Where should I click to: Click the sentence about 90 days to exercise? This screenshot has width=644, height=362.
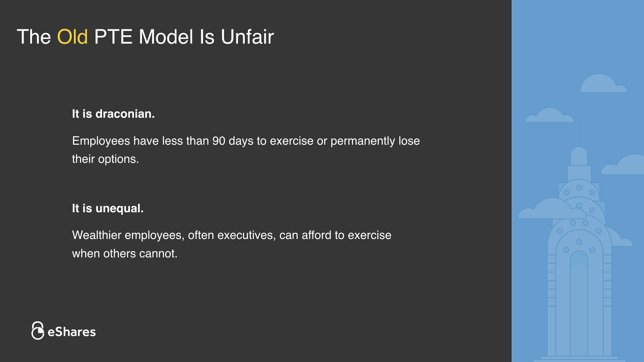coord(246,141)
